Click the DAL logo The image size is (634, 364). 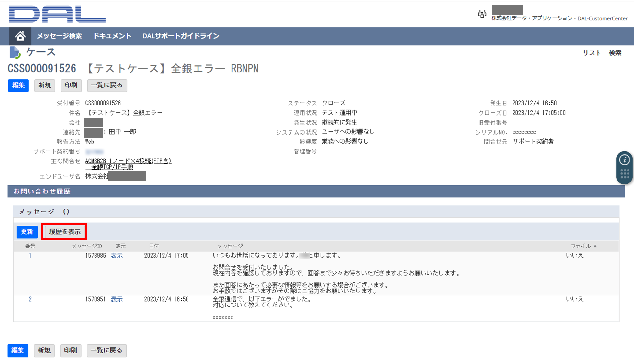[57, 14]
